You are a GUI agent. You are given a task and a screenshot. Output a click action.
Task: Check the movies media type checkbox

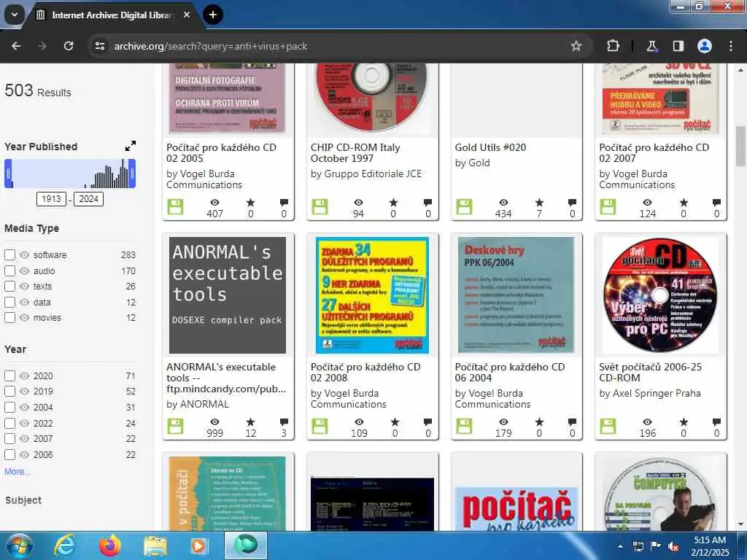click(x=9, y=318)
